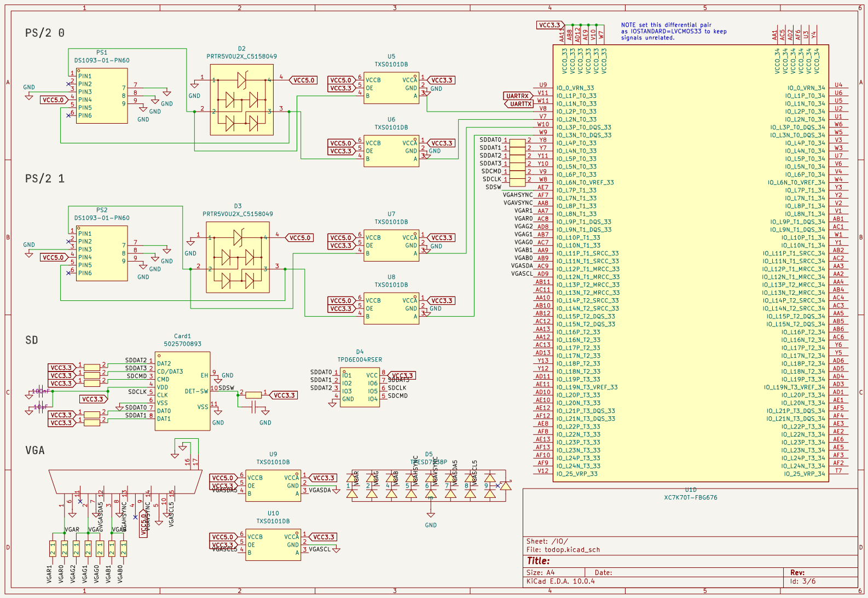The image size is (868, 598).
Task: Click the D3 PRTR5V0U2X diode array symbol
Action: click(238, 257)
